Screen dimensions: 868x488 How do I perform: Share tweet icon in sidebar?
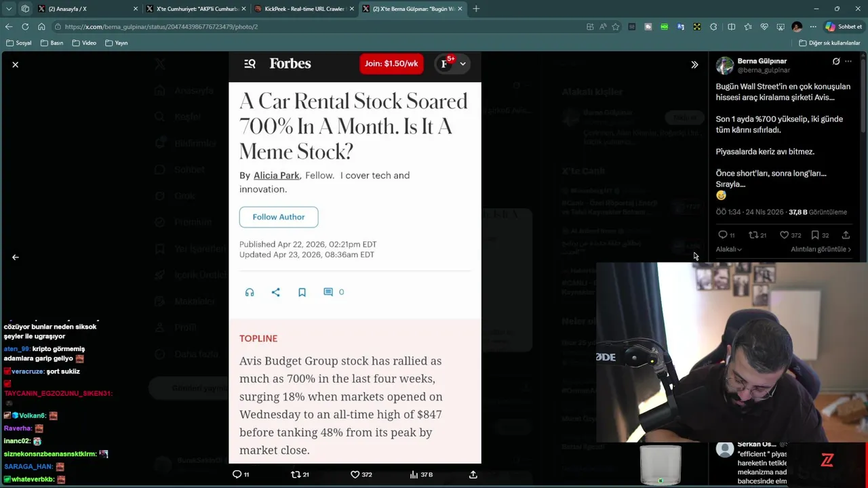coord(846,235)
